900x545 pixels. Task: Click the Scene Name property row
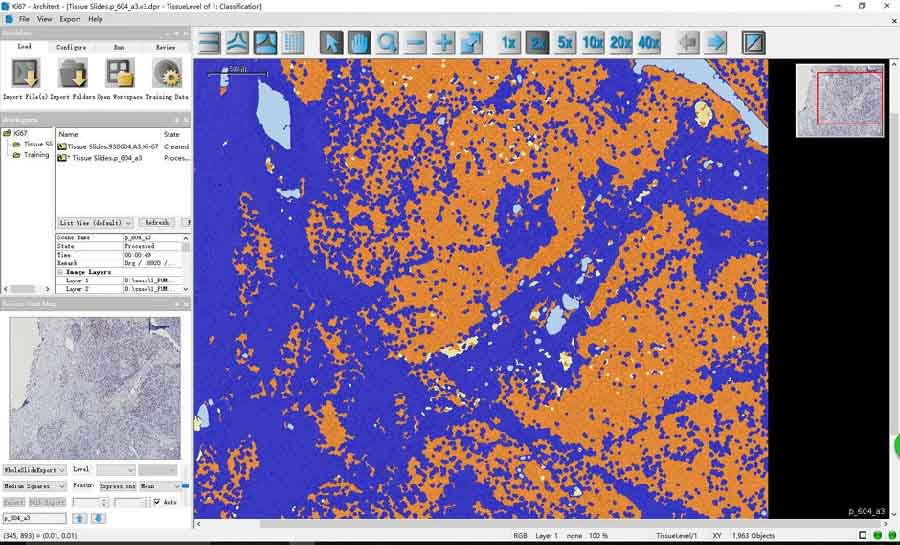pyautogui.click(x=119, y=238)
